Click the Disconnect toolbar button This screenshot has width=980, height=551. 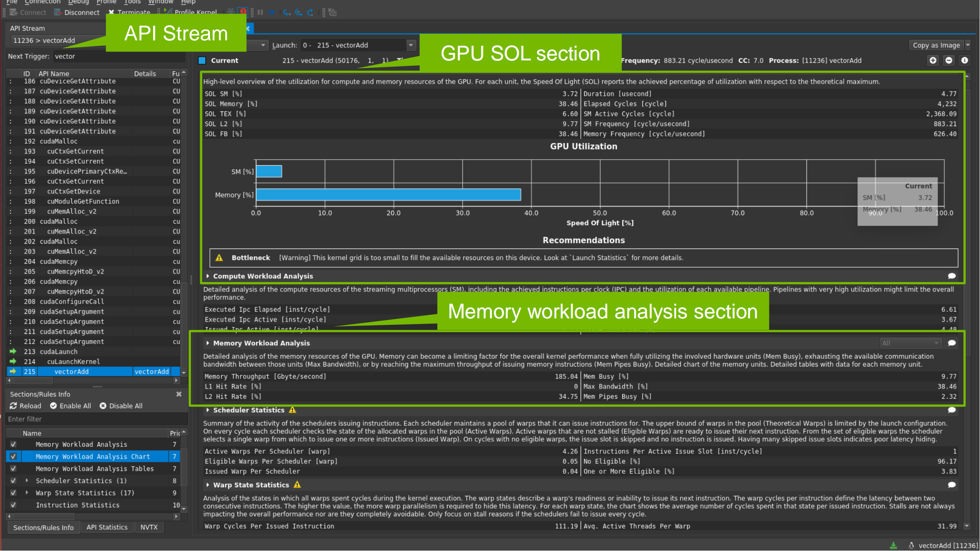tap(77, 12)
